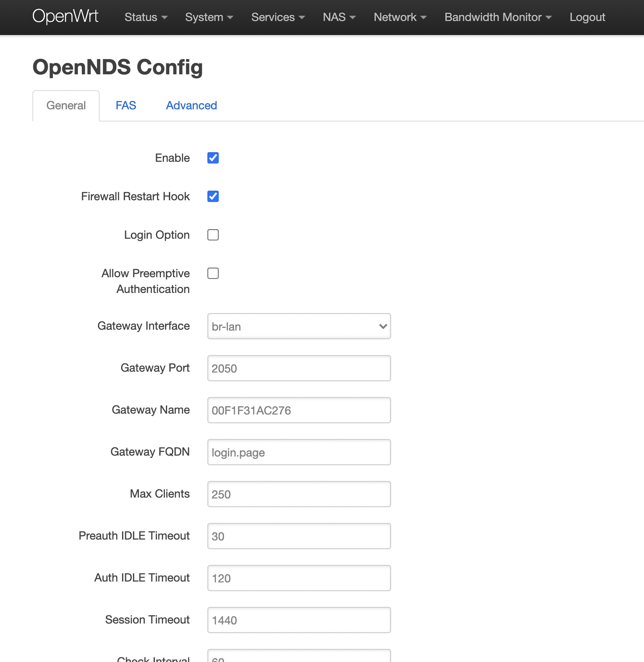Click the Session Timeout field
The image size is (644, 662).
[x=299, y=620]
